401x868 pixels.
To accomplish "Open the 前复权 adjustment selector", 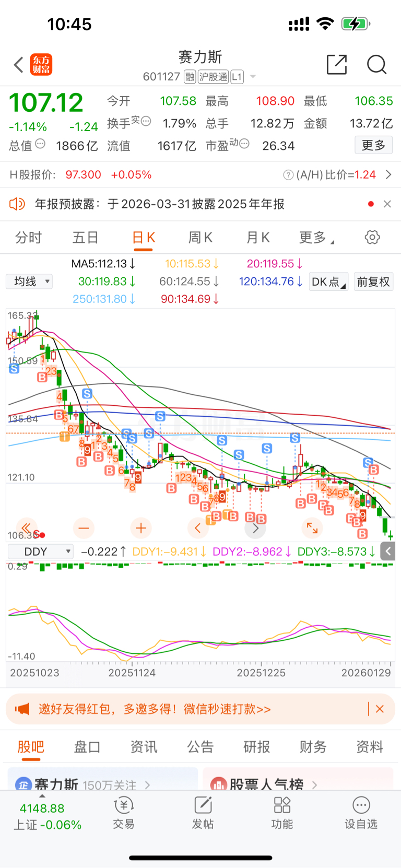I will (373, 282).
